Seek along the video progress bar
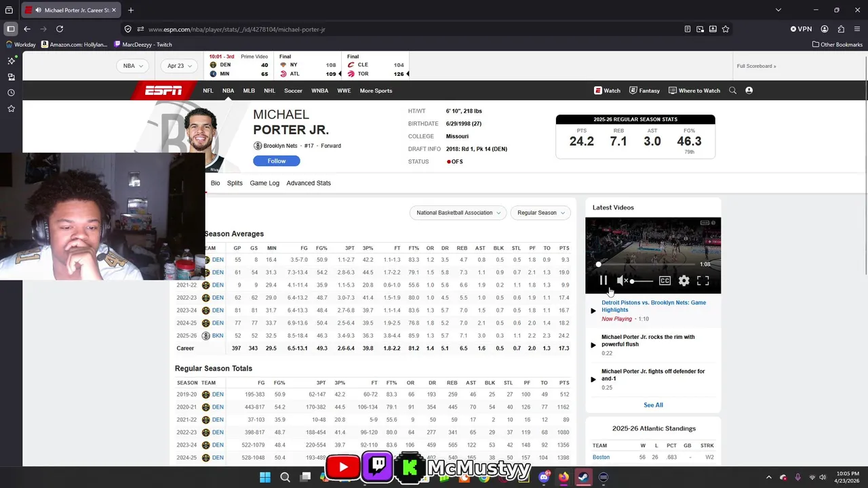 click(646, 264)
